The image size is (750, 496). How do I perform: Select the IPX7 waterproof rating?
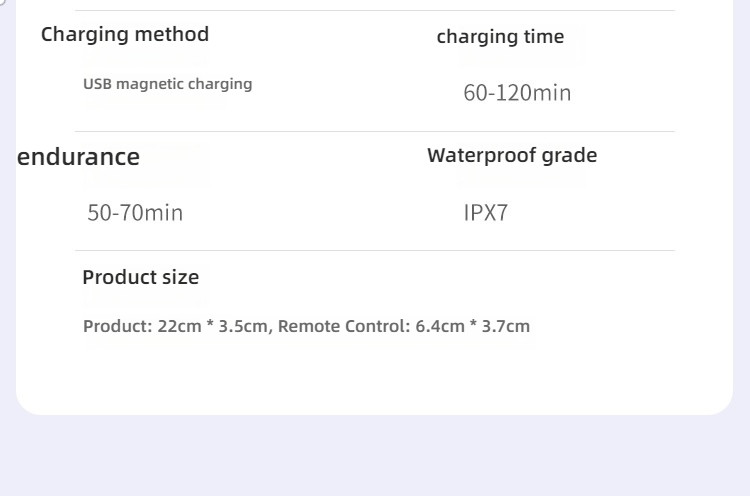[485, 213]
